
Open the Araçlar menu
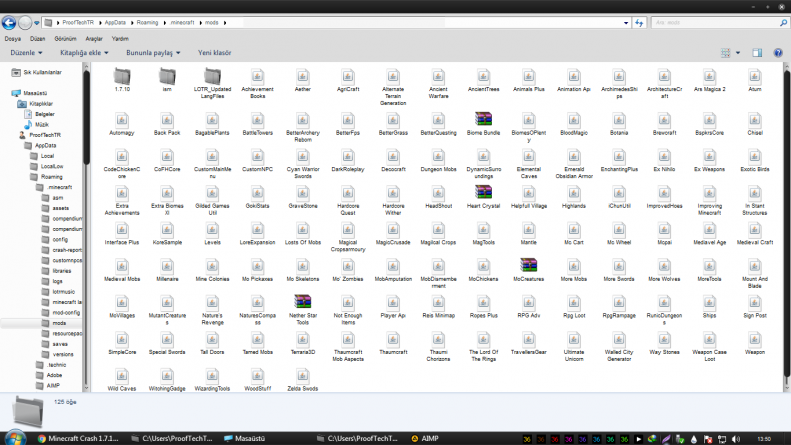point(94,38)
